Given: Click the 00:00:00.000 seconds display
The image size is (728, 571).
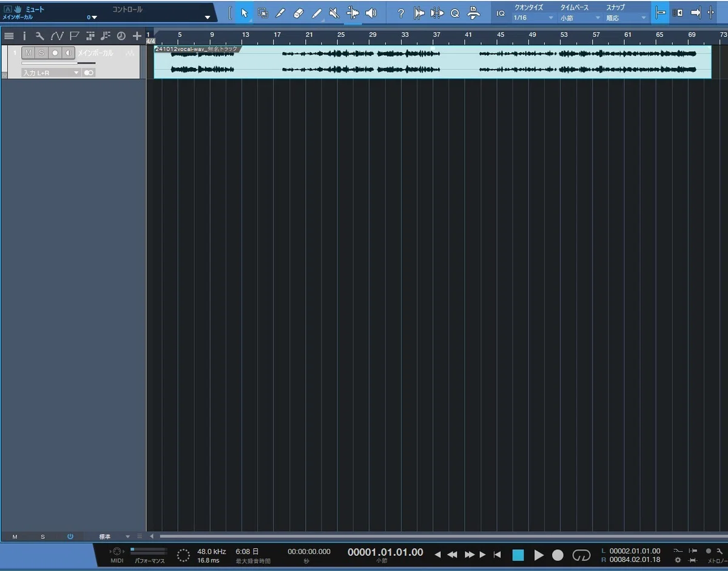Looking at the screenshot, I should coord(309,552).
